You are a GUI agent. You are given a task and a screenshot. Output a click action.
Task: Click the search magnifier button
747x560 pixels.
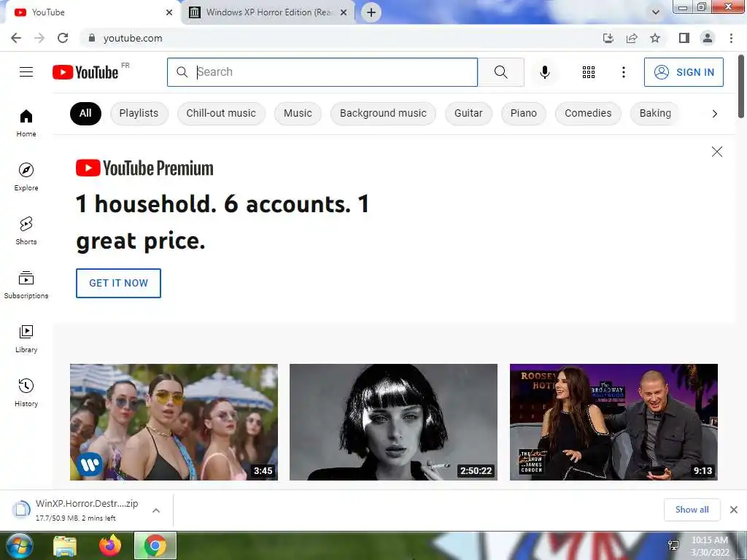[500, 72]
